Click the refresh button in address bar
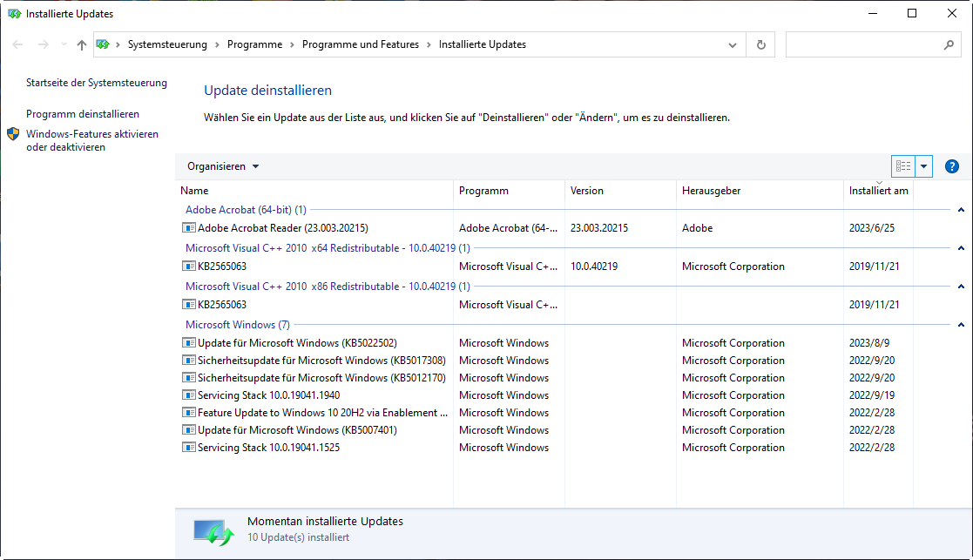 point(761,44)
